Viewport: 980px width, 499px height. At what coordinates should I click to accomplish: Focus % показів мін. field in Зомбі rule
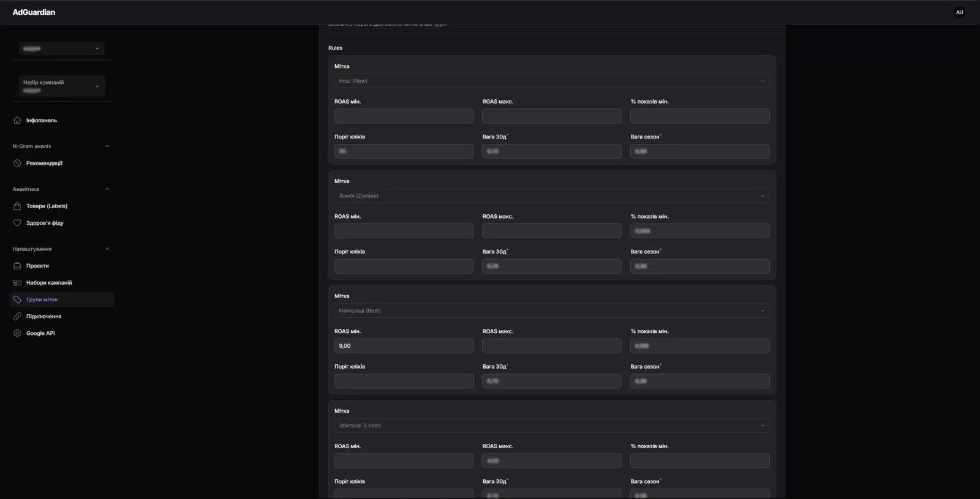coord(700,231)
